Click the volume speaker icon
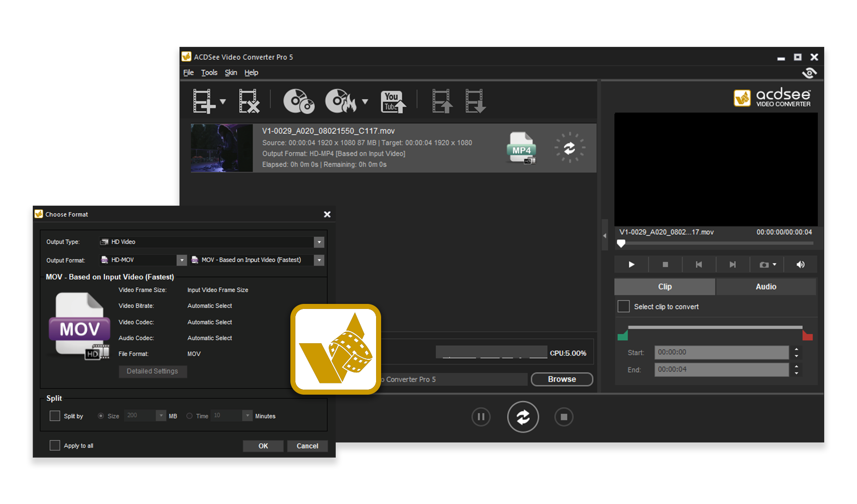Image resolution: width=857 pixels, height=504 pixels. pos(801,265)
